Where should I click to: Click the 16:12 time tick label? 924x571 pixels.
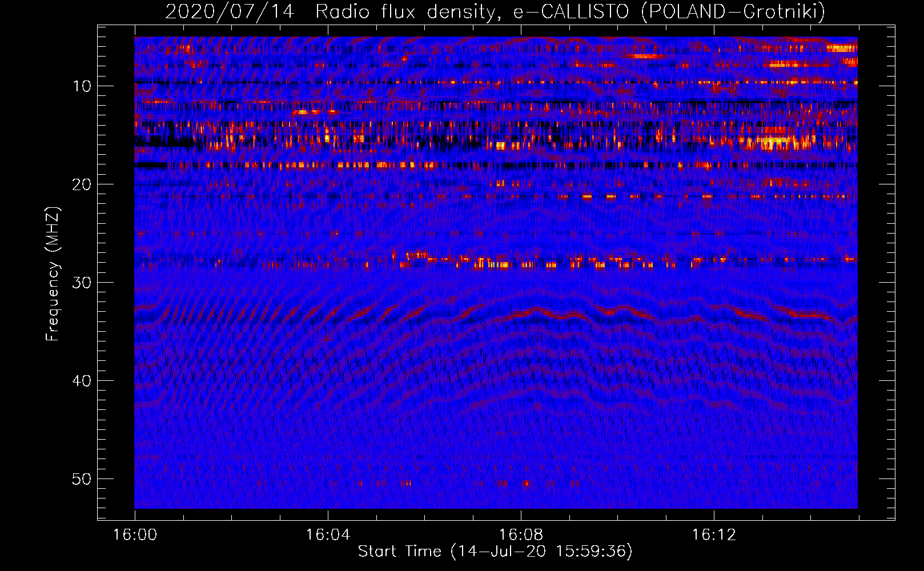point(714,535)
